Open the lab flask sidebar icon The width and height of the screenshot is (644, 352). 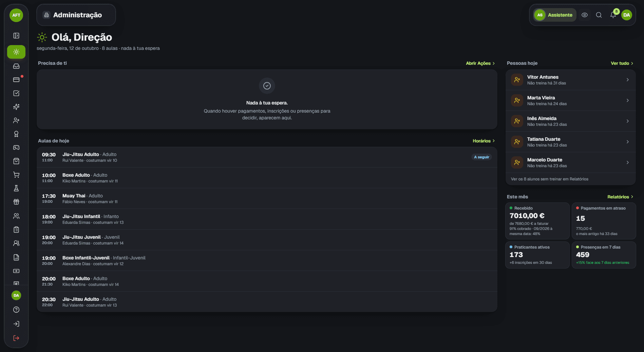coord(16,188)
